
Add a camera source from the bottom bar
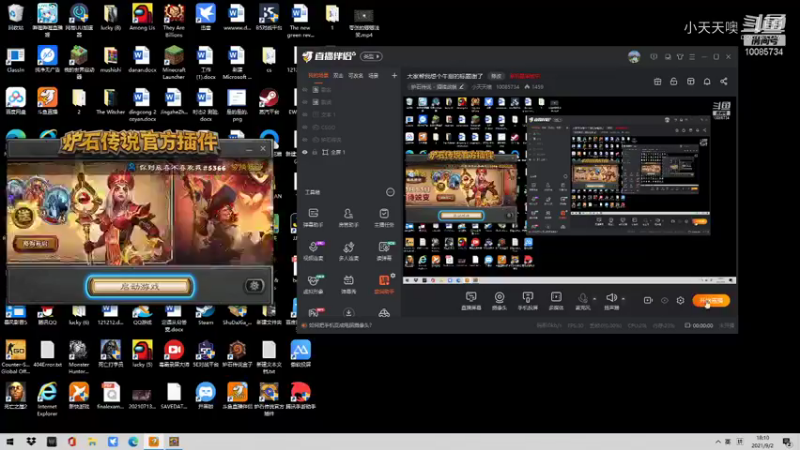(499, 301)
